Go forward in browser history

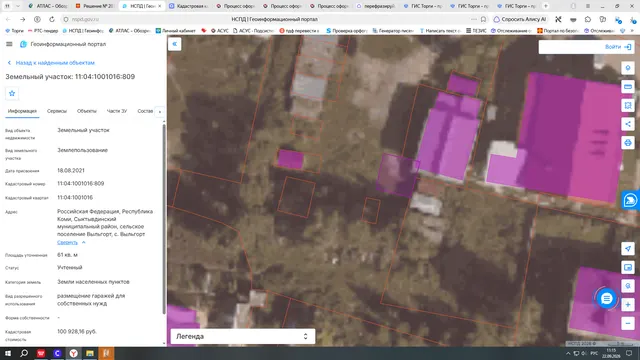(22, 19)
